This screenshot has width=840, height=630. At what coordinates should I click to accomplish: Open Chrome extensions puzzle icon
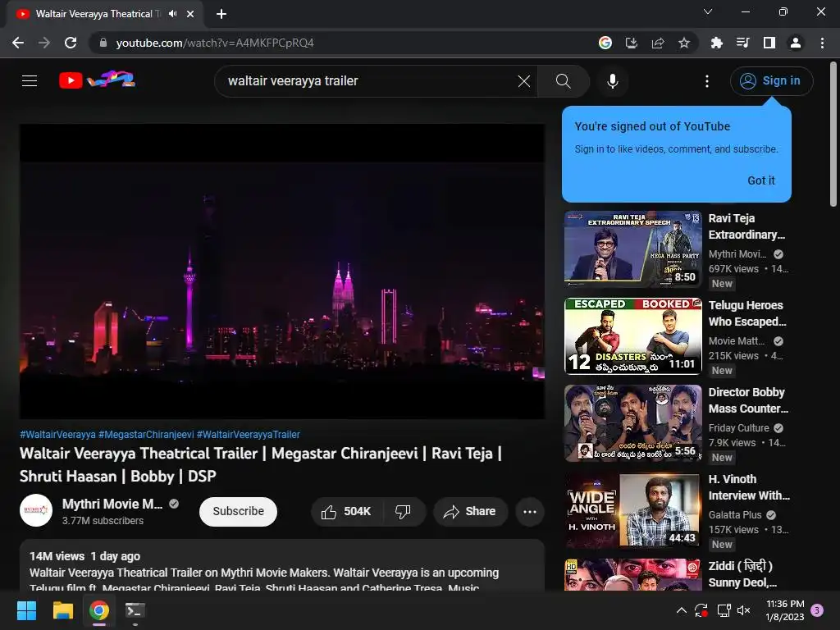point(716,43)
